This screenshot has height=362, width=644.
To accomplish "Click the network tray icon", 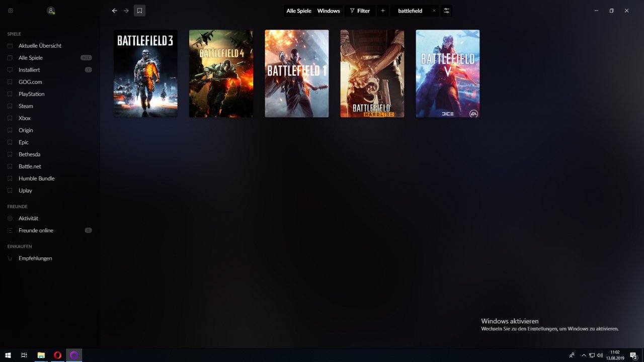I will click(x=592, y=355).
